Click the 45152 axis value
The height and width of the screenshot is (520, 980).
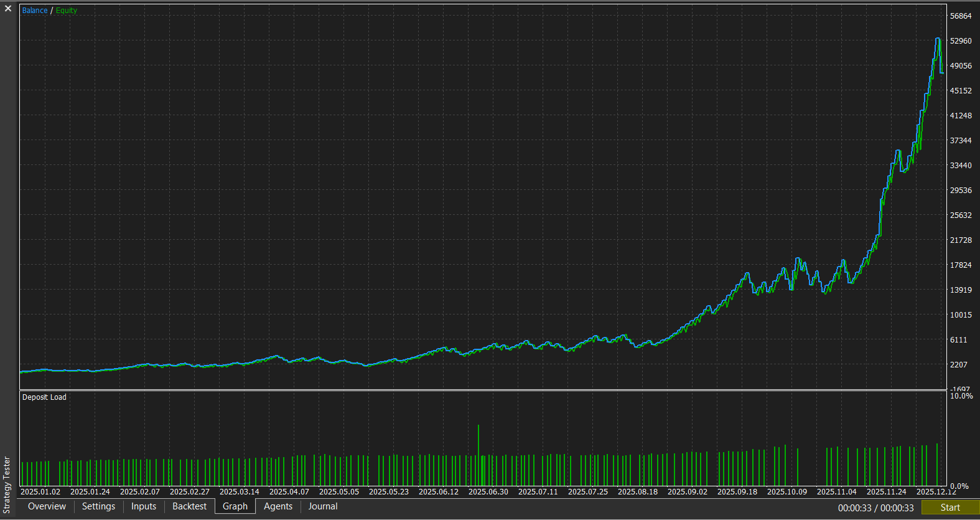(961, 91)
